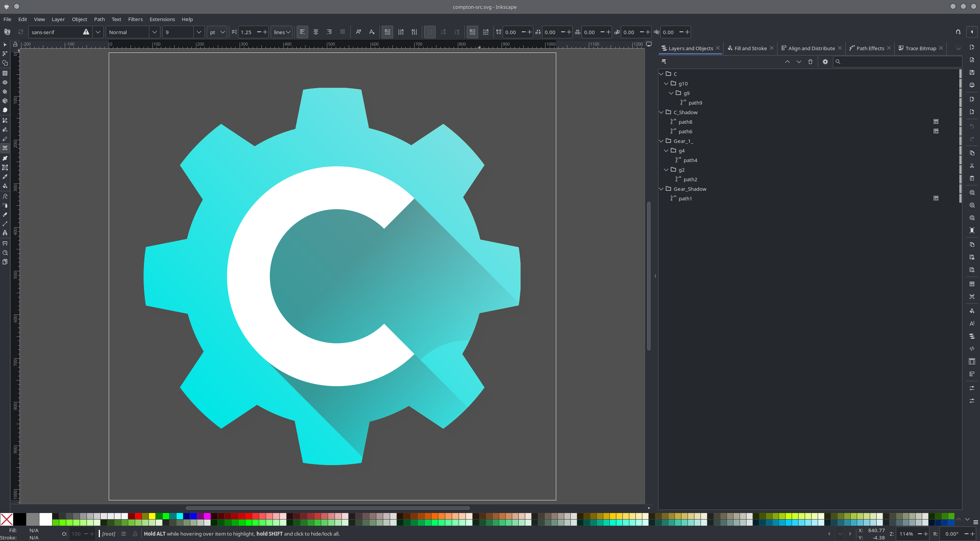Viewport: 980px width, 541px height.
Task: Open the font family dropdown
Action: tap(98, 32)
